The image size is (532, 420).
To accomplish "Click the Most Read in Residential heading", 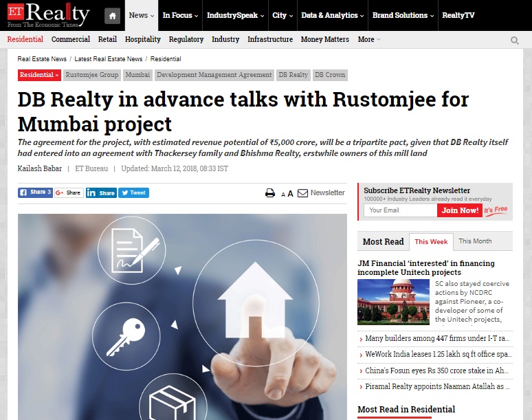I will tap(406, 410).
